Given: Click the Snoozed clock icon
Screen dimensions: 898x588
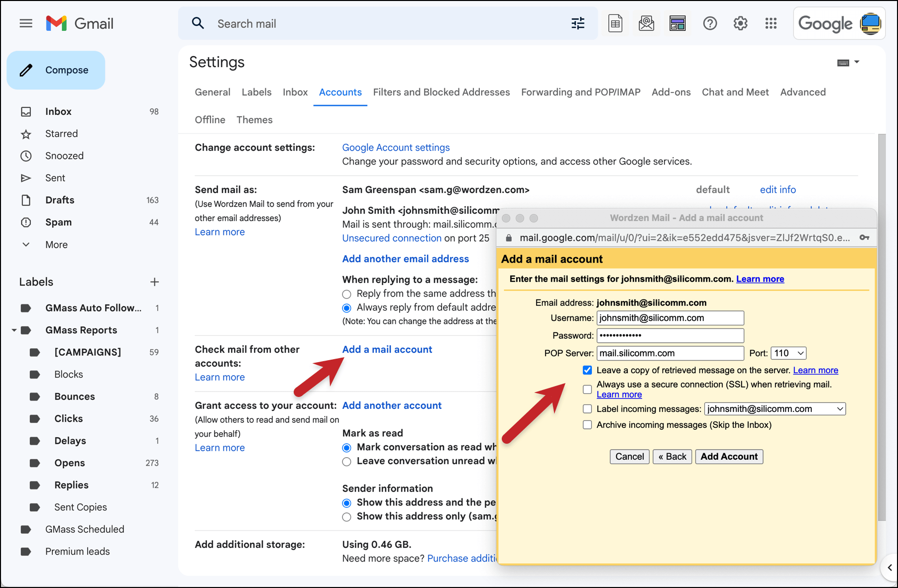Looking at the screenshot, I should point(26,156).
